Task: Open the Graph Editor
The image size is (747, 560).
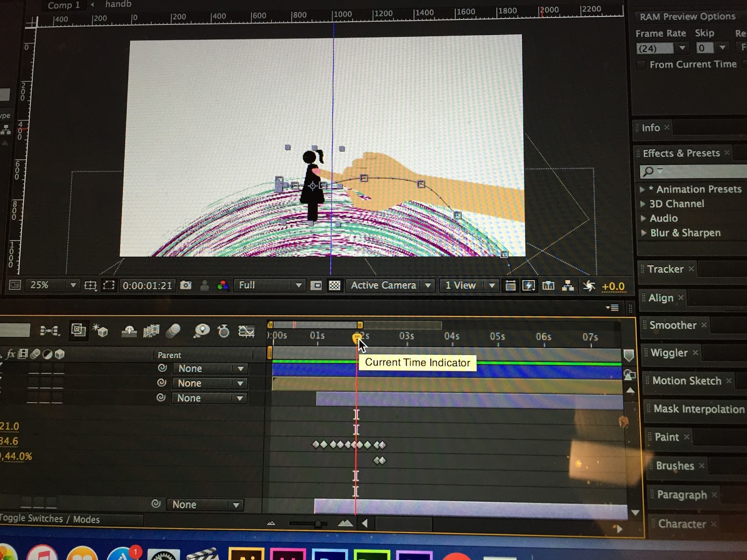Action: point(247,331)
